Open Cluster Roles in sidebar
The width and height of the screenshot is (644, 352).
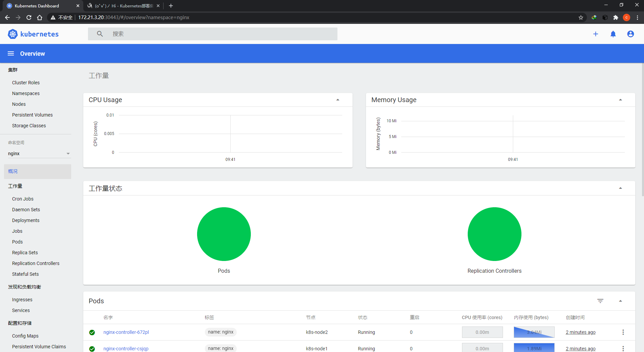pos(26,83)
